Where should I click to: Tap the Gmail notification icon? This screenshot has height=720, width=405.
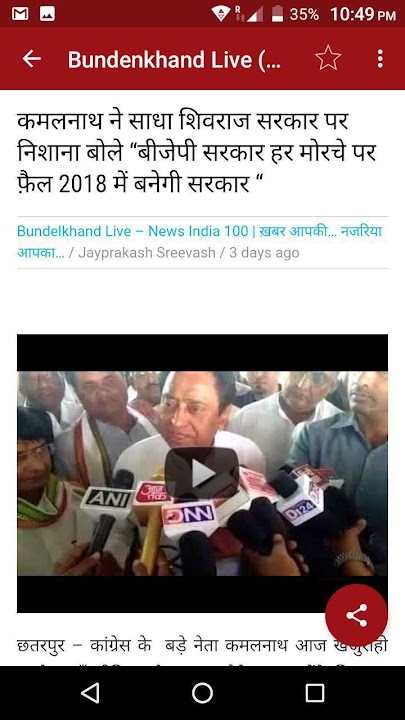[x=20, y=14]
